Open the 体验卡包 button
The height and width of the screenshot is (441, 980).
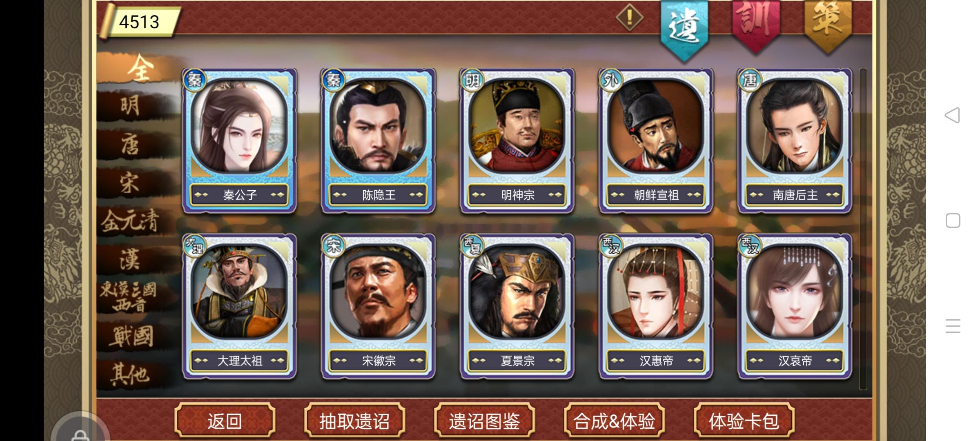pyautogui.click(x=744, y=421)
